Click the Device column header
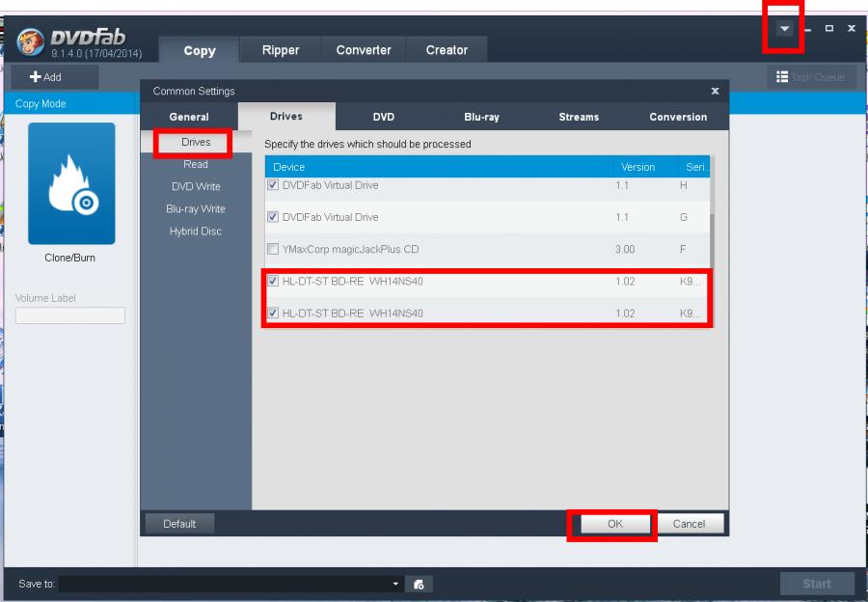This screenshot has width=868, height=602. point(439,167)
